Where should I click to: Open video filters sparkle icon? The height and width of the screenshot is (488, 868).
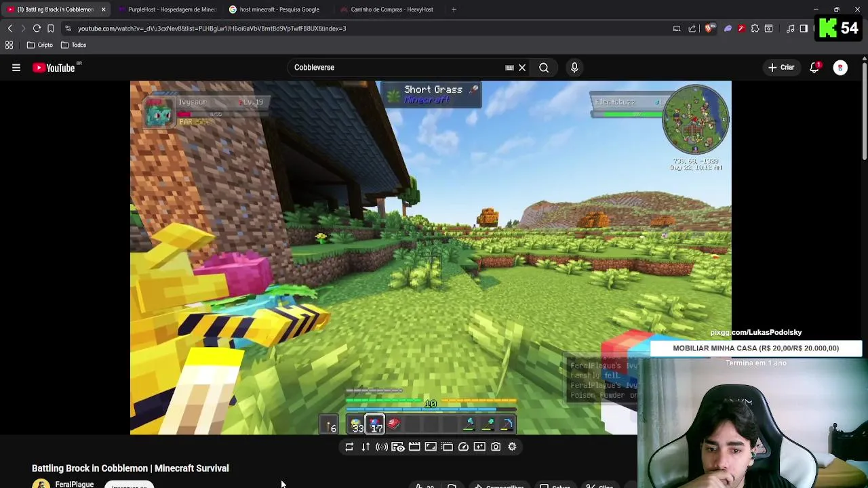[x=479, y=447]
